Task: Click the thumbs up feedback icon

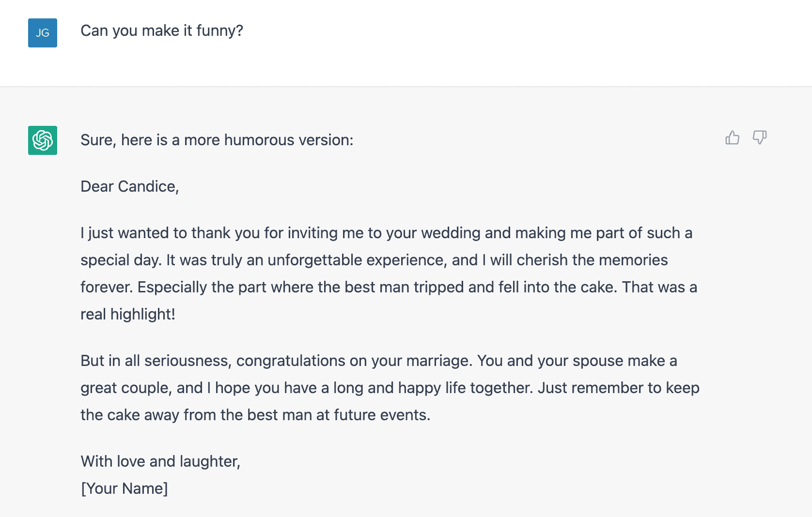Action: [732, 138]
